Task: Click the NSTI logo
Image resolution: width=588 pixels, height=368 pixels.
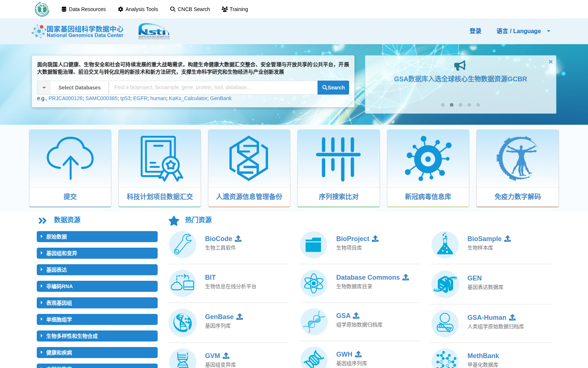Action: coord(154,31)
